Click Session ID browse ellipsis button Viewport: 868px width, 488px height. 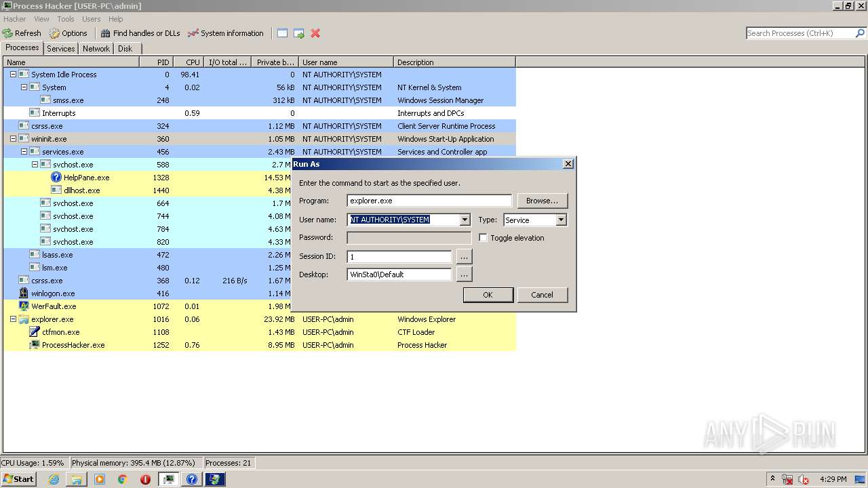pyautogui.click(x=464, y=257)
